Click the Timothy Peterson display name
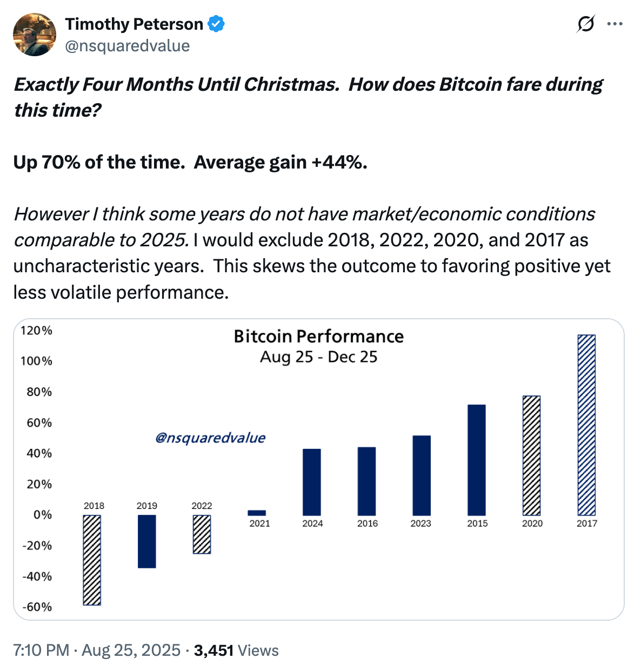 point(134,24)
